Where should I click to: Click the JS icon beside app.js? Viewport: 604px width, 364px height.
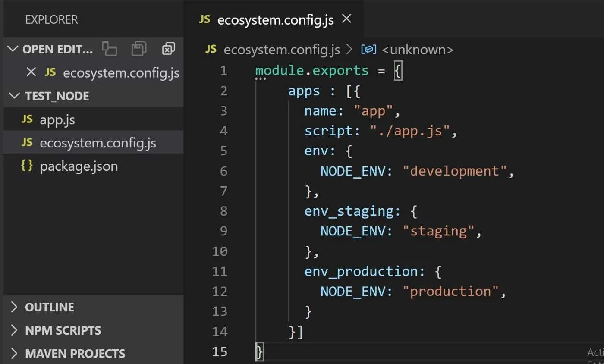point(27,119)
